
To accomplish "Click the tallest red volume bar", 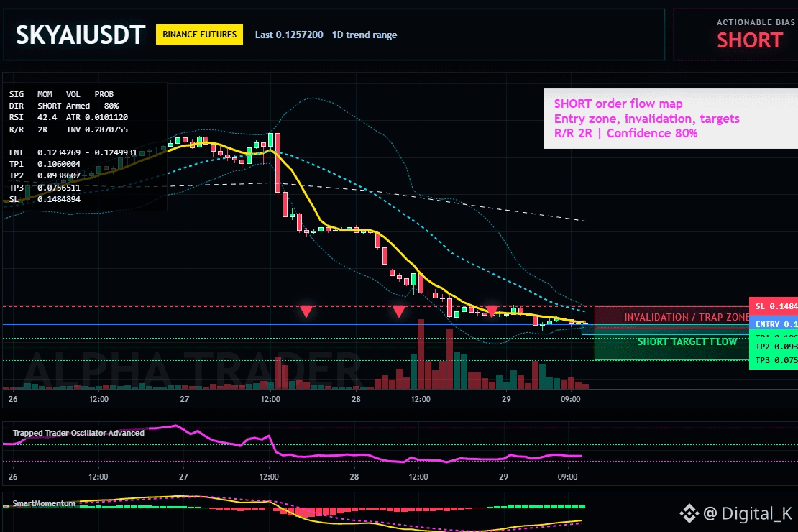I will pyautogui.click(x=421, y=354).
